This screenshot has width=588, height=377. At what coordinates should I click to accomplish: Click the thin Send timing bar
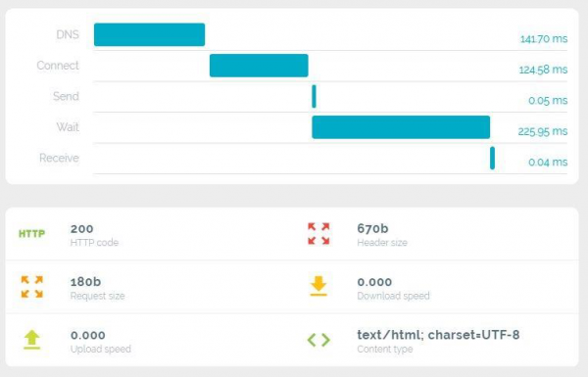[314, 96]
